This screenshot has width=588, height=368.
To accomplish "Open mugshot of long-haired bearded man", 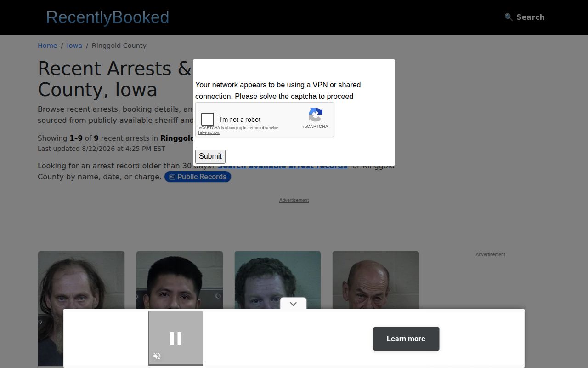I will tap(81, 309).
